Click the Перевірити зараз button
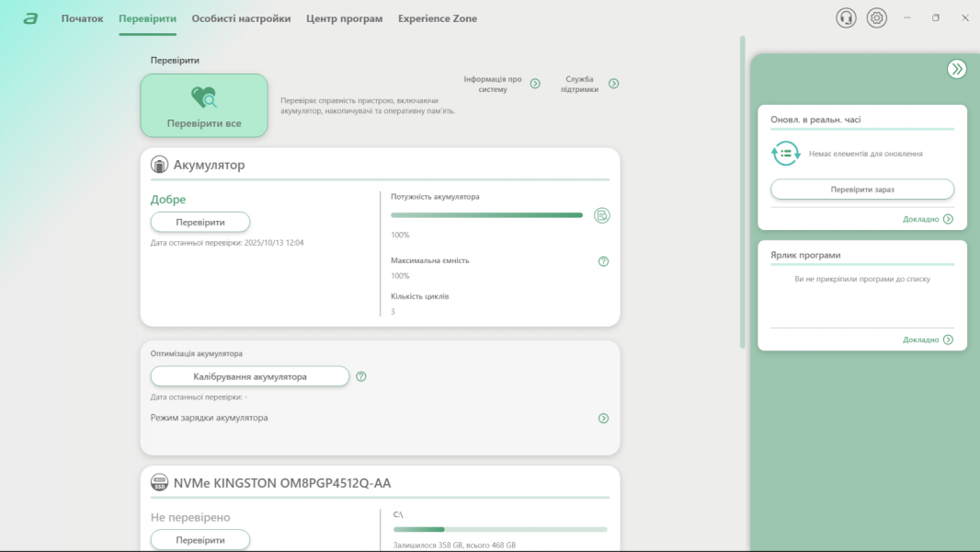 (x=861, y=190)
